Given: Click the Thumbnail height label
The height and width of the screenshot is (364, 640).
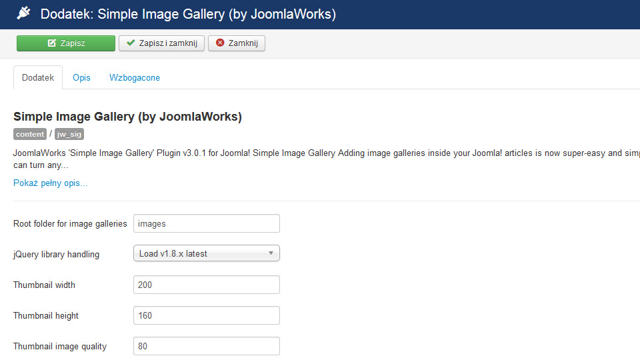Looking at the screenshot, I should tap(46, 315).
